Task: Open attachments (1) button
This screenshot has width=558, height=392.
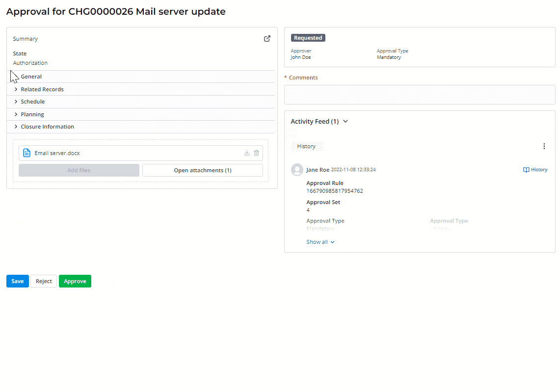Action: click(x=202, y=170)
